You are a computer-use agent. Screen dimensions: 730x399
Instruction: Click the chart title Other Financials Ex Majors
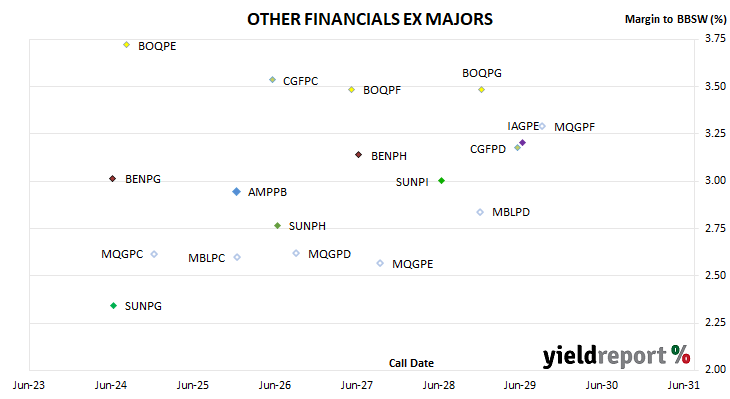tap(370, 19)
